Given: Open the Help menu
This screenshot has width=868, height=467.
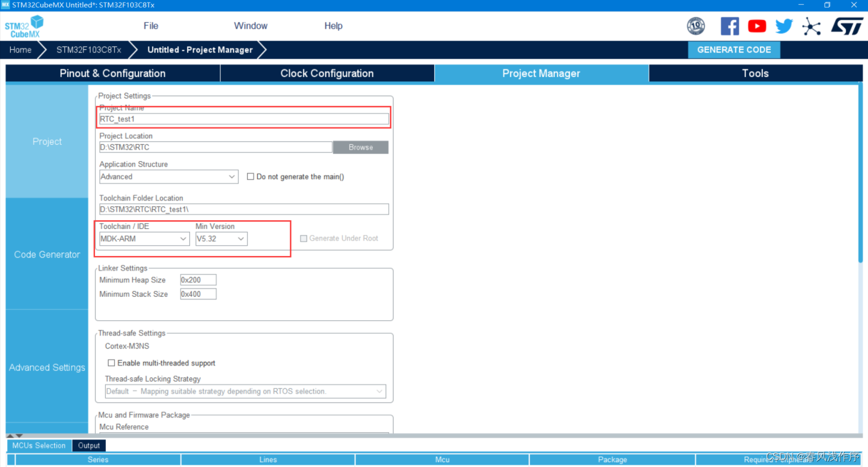Looking at the screenshot, I should point(333,26).
